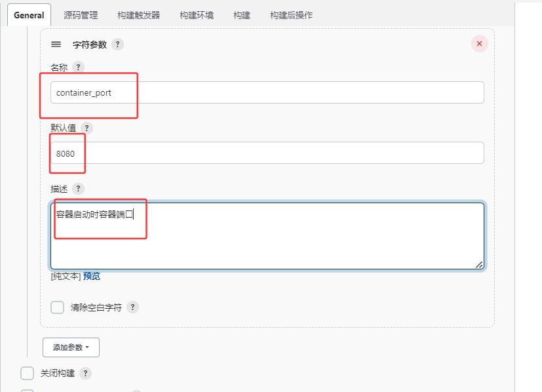
Task: Open the 构建后操作 tab
Action: (x=291, y=15)
